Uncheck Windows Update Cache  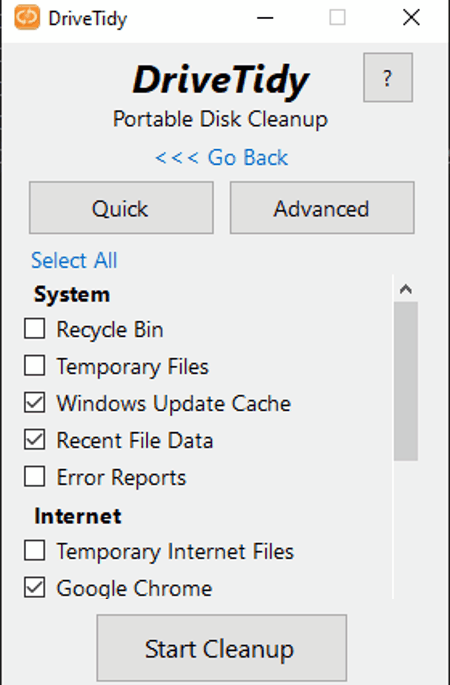35,402
